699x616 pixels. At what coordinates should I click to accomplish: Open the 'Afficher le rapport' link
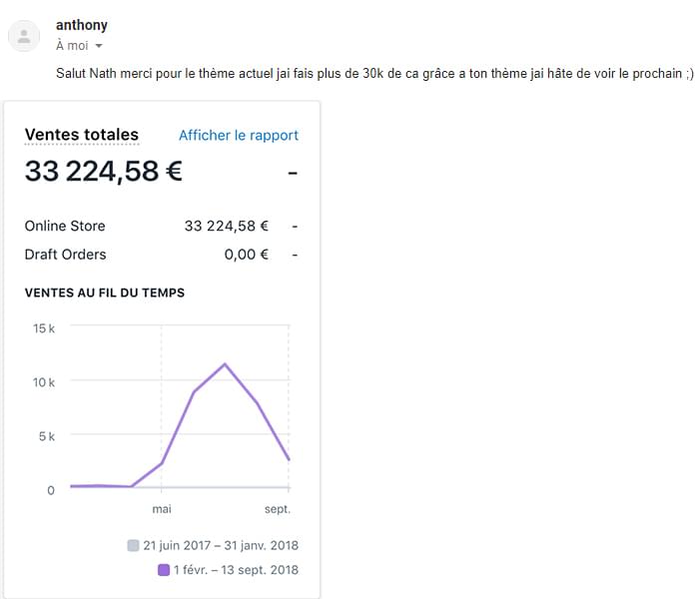[x=239, y=135]
